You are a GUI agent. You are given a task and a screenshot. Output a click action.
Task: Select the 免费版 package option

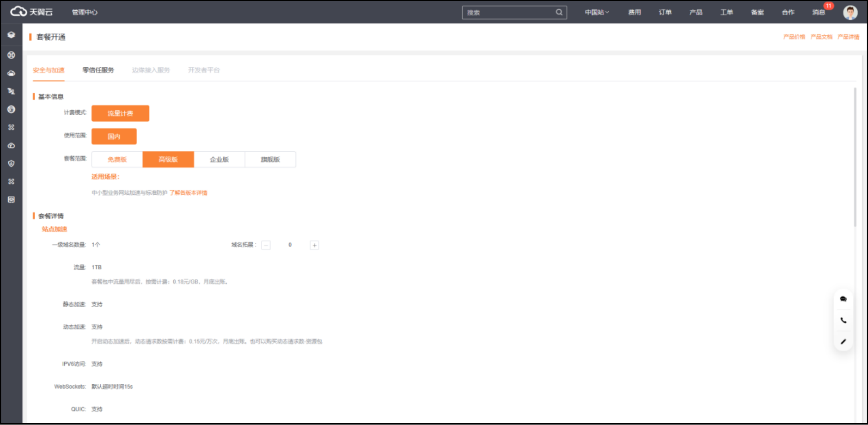[117, 159]
